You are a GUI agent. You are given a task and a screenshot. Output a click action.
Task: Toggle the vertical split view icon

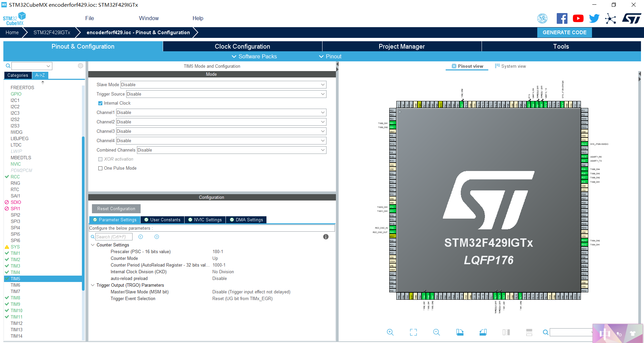(506, 332)
